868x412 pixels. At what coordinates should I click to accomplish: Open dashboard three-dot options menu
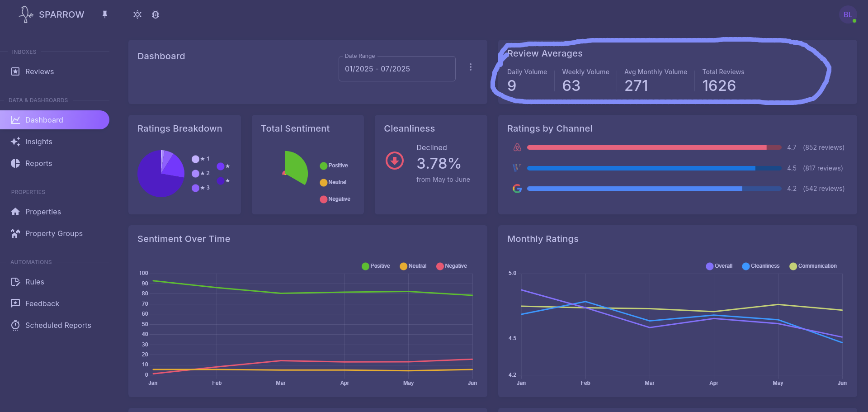471,67
